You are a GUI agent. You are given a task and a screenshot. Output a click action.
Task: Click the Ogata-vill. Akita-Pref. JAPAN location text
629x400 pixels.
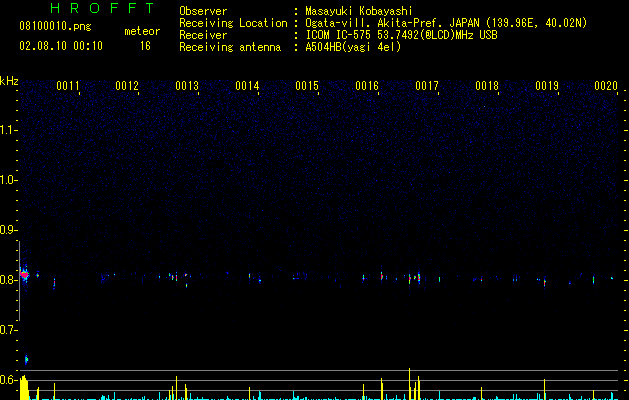click(x=446, y=23)
